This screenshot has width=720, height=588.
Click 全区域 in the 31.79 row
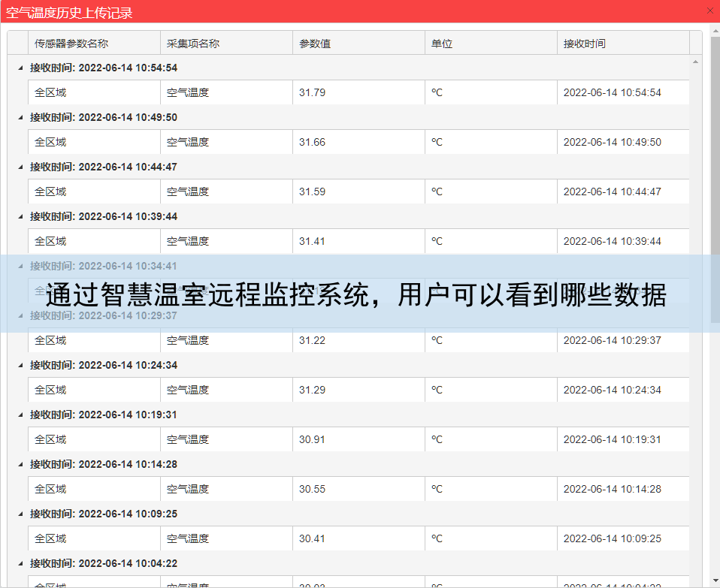pos(50,92)
